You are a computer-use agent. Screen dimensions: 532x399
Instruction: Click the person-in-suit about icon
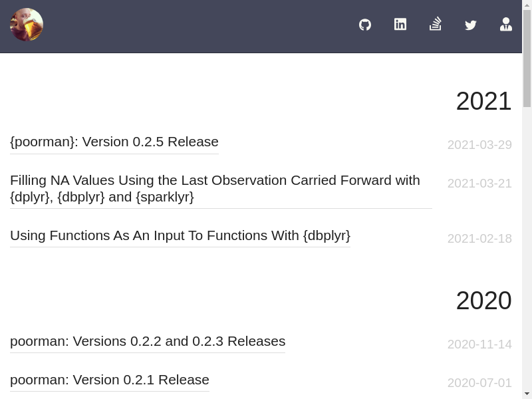point(506,25)
